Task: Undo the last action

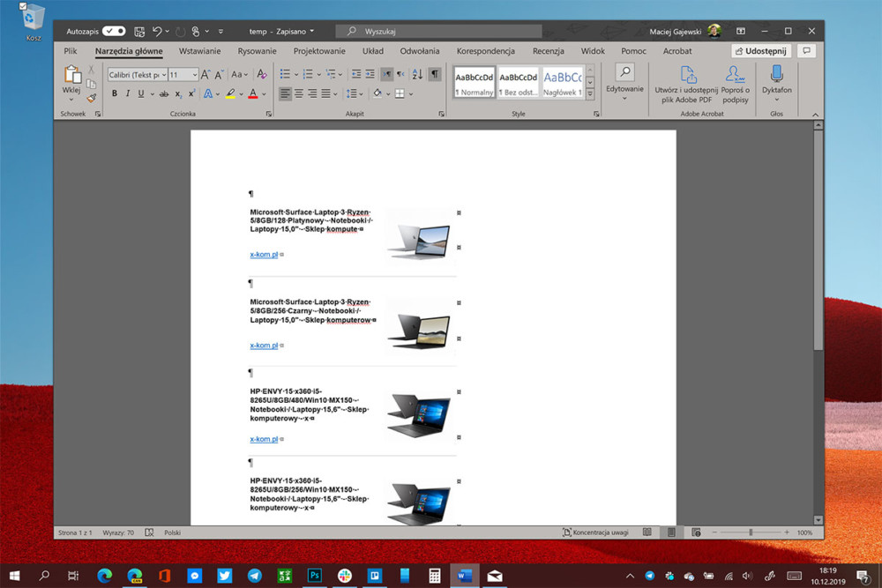Action: pyautogui.click(x=157, y=32)
